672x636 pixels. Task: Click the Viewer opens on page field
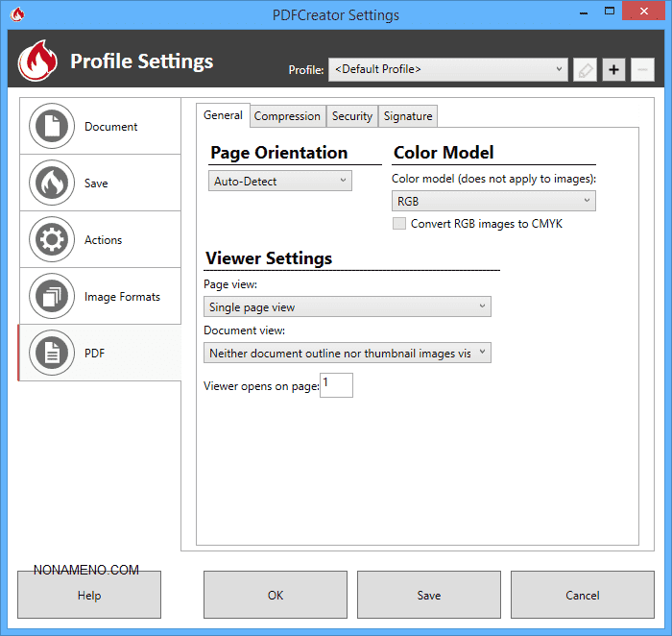(x=337, y=386)
